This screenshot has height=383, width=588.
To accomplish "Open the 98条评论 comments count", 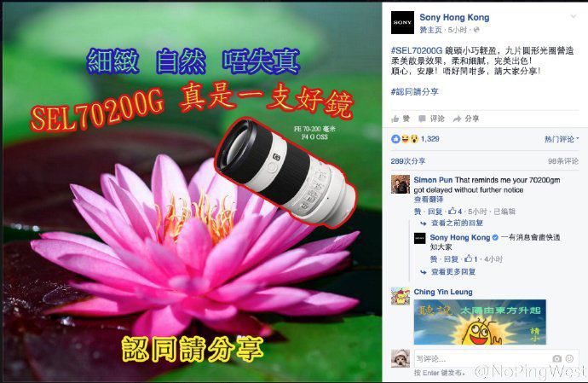I will pos(563,161).
